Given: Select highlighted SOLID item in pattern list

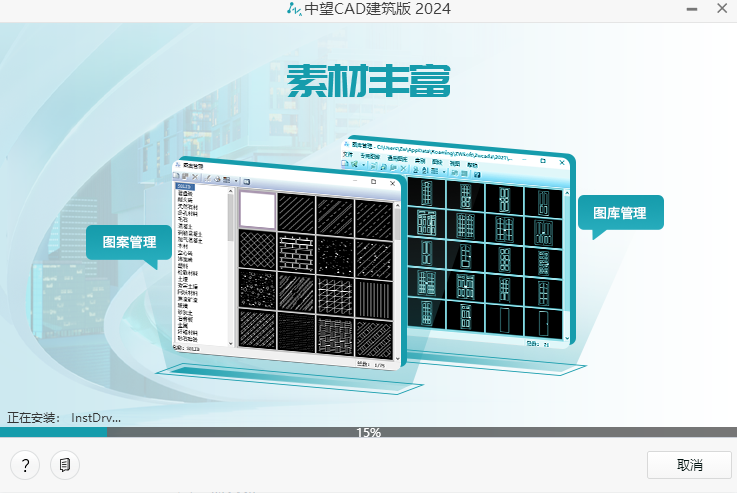Looking at the screenshot, I should (x=184, y=186).
